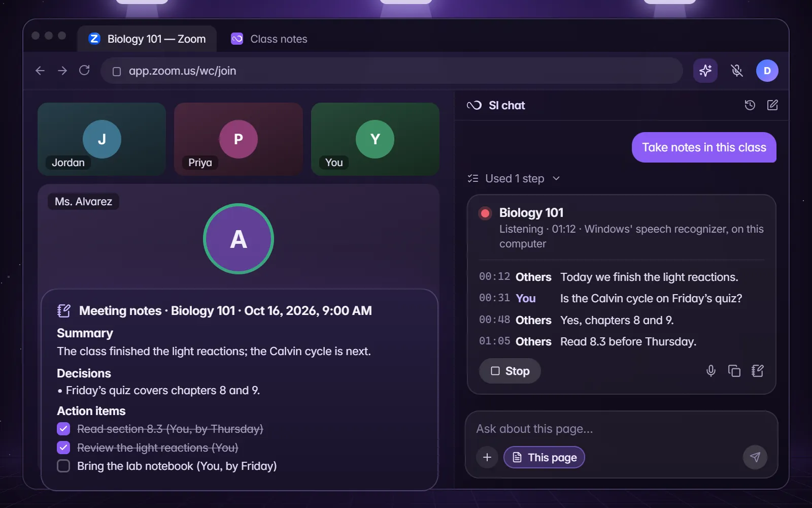Click the Summary heading in meeting notes
812x508 pixels.
point(85,333)
